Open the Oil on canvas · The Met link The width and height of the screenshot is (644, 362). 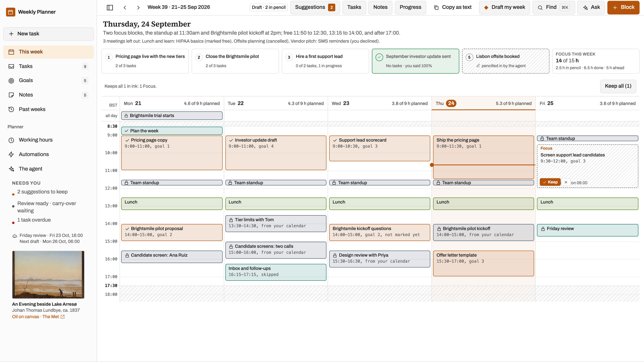pyautogui.click(x=38, y=317)
